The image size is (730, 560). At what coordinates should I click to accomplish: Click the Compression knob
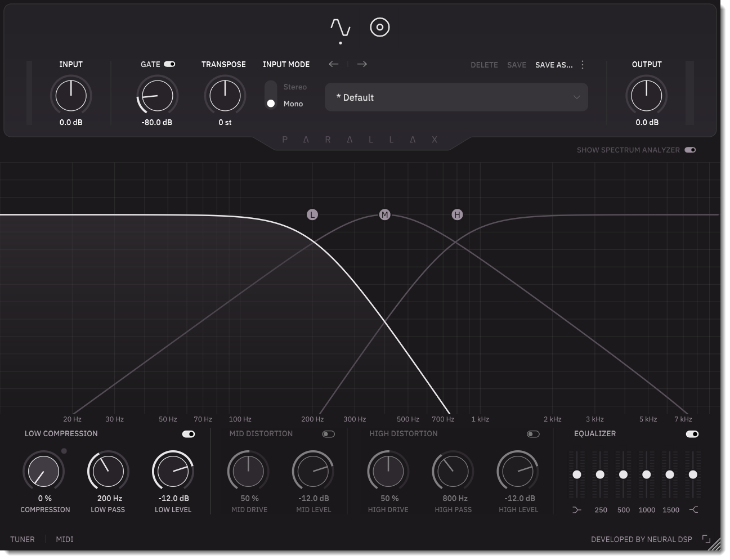pos(44,471)
